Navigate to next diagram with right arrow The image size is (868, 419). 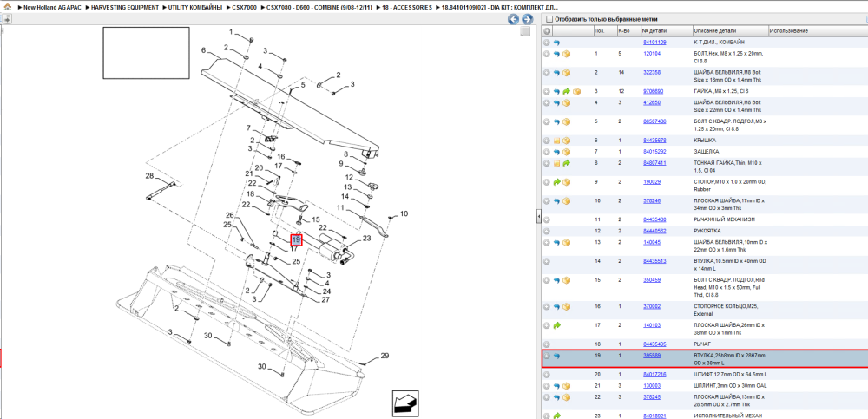(x=527, y=20)
